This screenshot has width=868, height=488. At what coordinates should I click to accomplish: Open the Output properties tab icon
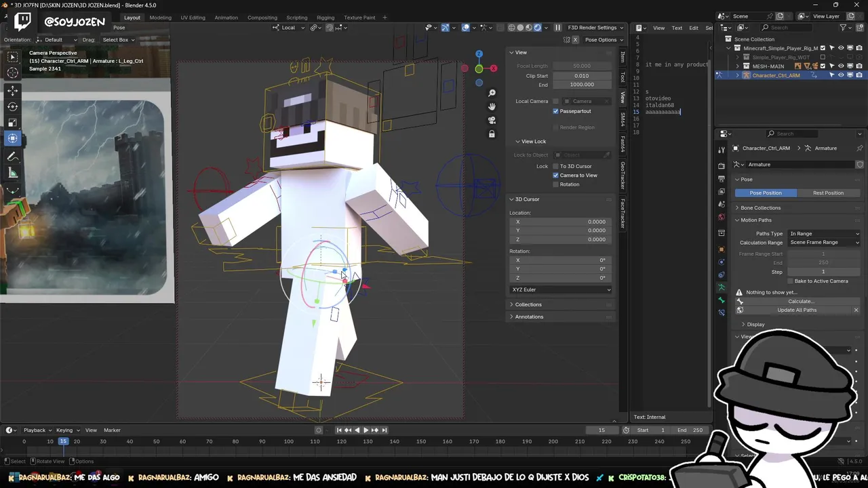point(722,179)
